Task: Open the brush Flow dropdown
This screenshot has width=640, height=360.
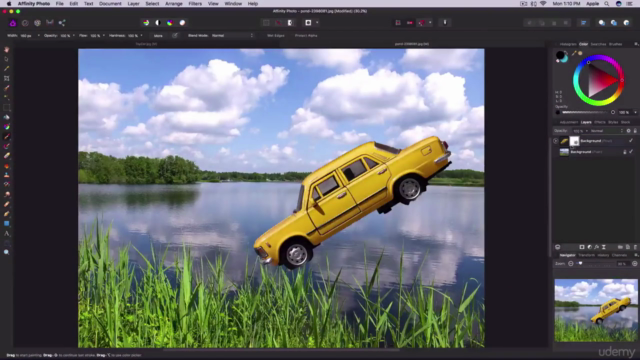Action: 104,36
